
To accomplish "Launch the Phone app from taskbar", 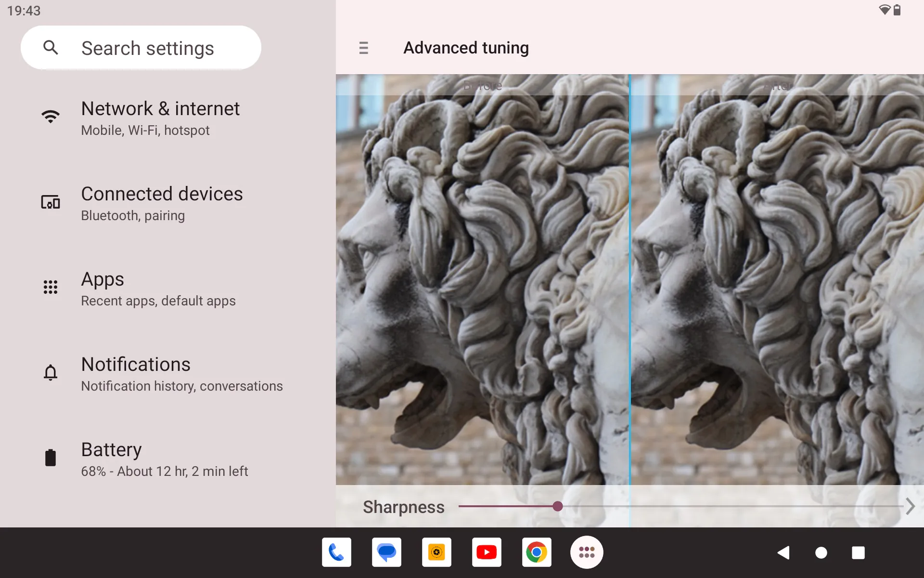I will pyautogui.click(x=336, y=552).
